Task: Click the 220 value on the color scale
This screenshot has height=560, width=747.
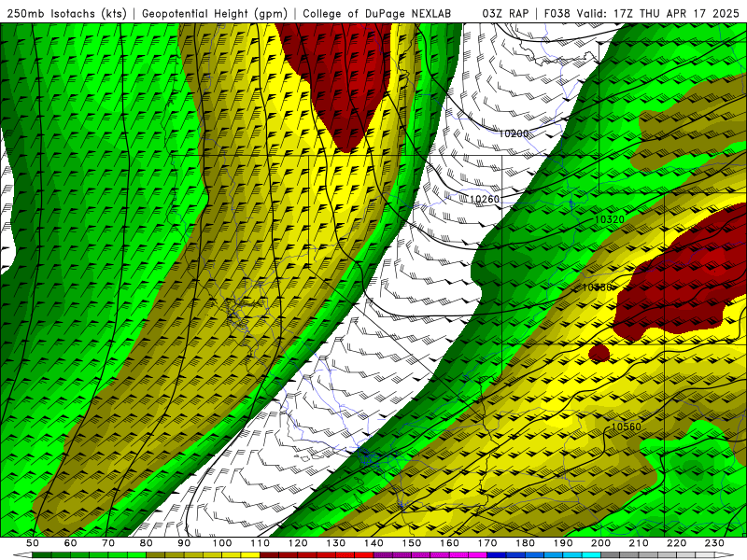Action: [677, 543]
